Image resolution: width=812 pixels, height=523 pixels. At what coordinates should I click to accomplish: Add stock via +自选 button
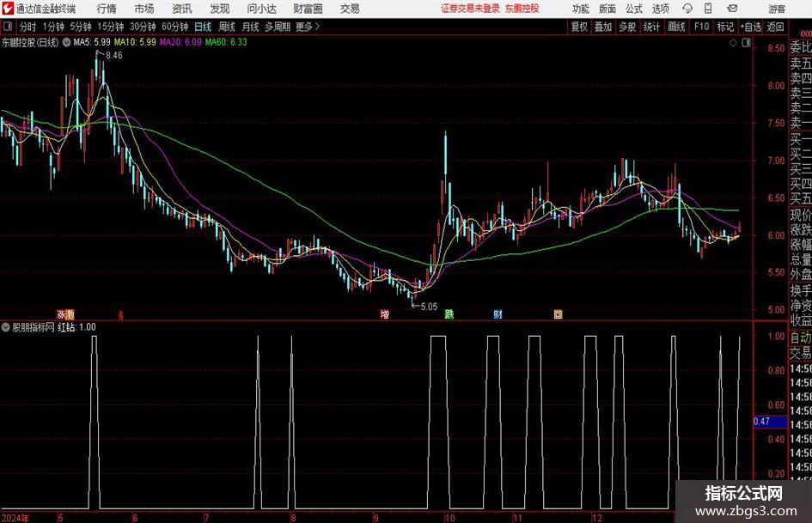pos(750,27)
